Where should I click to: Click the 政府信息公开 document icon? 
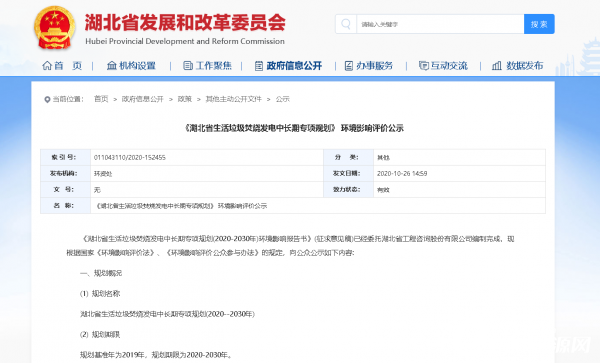259,66
